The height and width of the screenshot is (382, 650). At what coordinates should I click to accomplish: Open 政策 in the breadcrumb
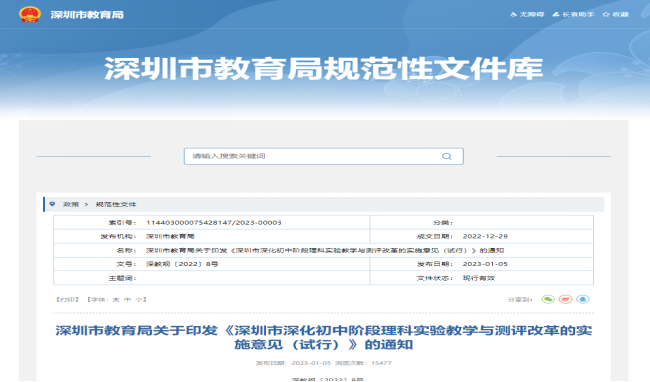click(71, 204)
